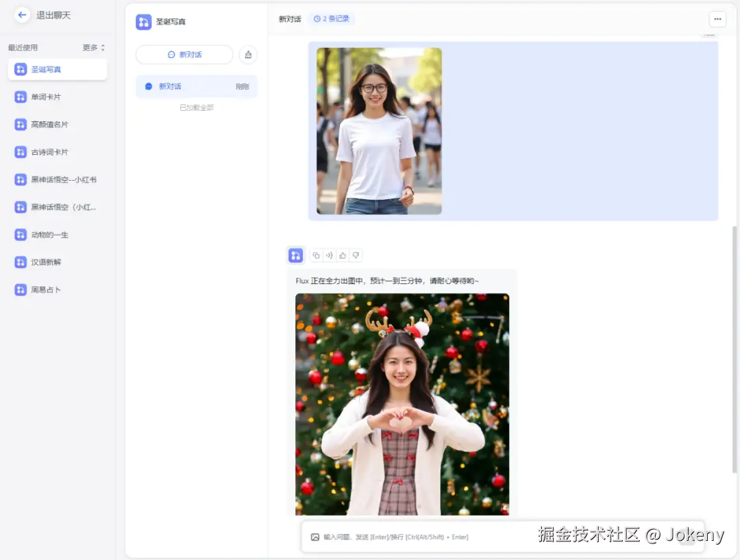Start a new chat with 新对话 button
This screenshot has height=560, width=740.
tap(184, 55)
